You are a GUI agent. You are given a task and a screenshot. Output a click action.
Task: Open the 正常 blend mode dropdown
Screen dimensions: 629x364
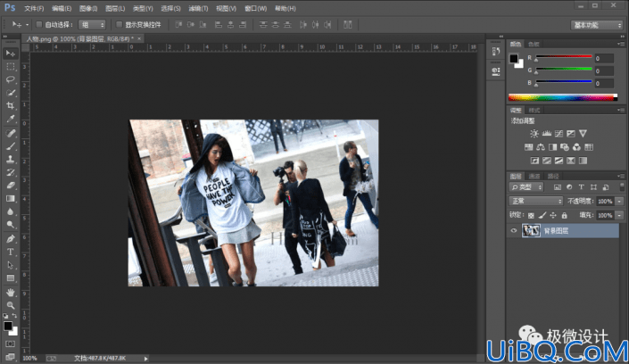(535, 201)
